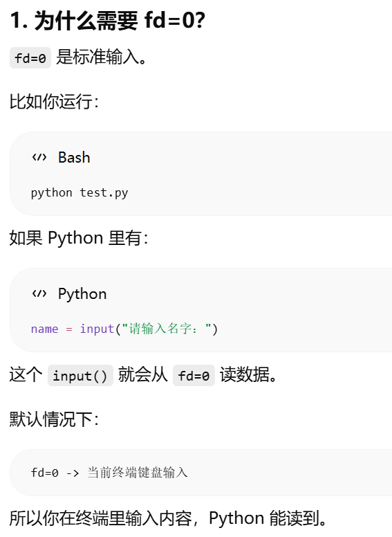Image resolution: width=392 pixels, height=537 pixels.
Task: Click the 'Bash' code block label
Action: point(74,158)
